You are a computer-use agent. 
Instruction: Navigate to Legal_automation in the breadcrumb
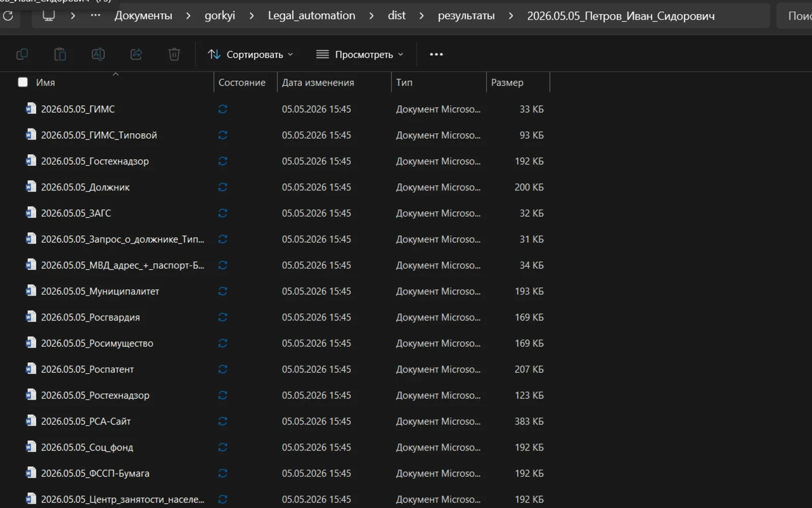(x=312, y=16)
